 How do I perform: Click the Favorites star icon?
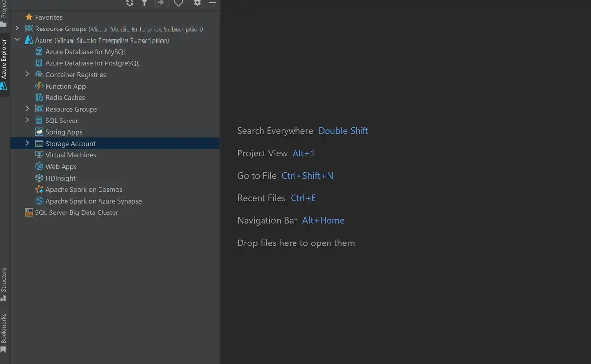click(x=29, y=17)
